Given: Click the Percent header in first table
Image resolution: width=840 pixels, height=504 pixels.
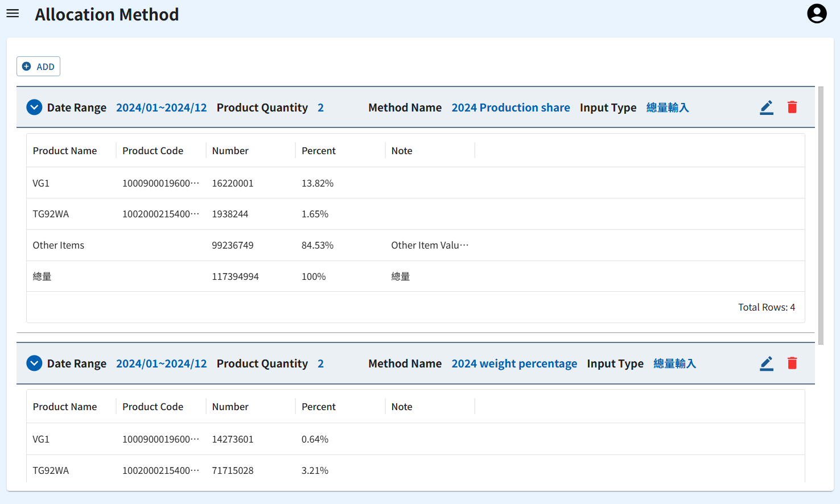Looking at the screenshot, I should 319,151.
